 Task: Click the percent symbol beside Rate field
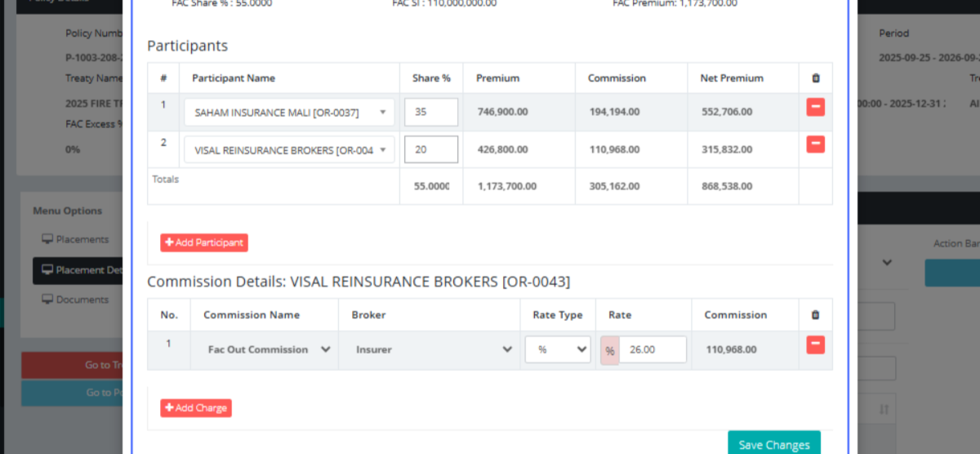pyautogui.click(x=609, y=349)
